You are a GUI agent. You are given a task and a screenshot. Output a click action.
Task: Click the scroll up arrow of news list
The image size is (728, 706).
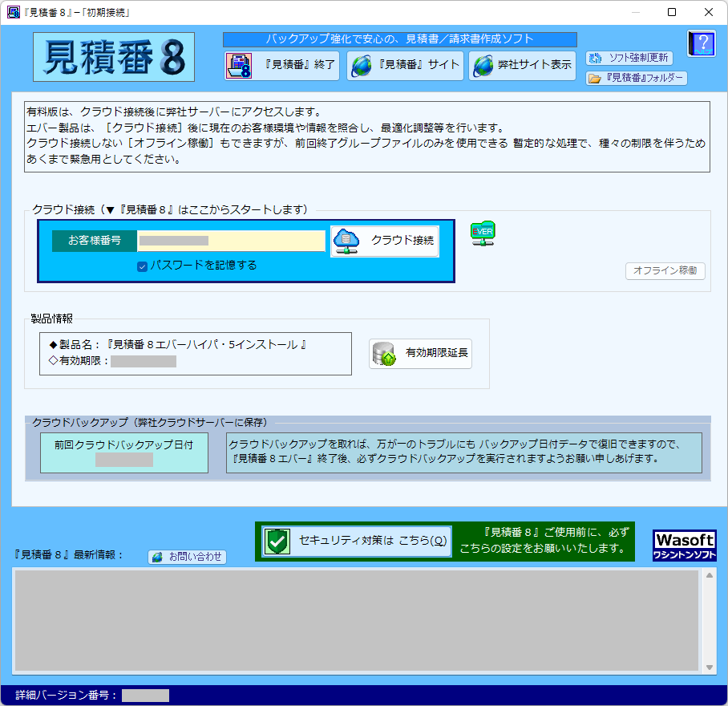point(710,575)
